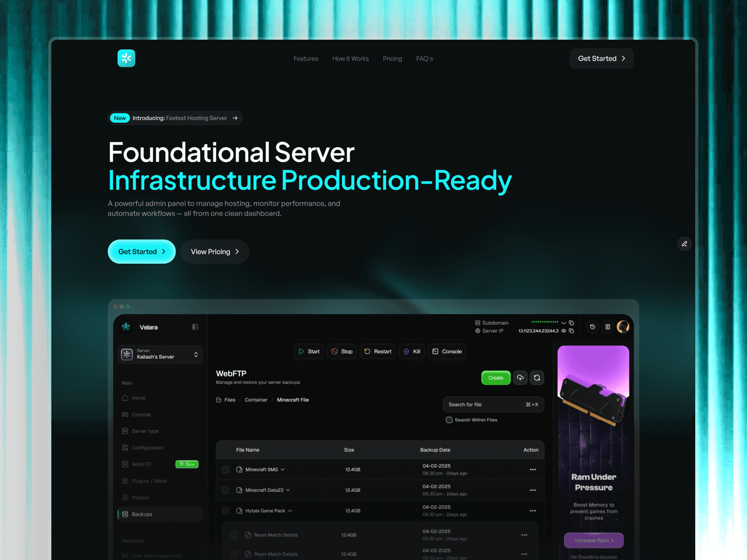
Task: Open the Introducing Fastest Hosting Server banner
Action: 175,118
